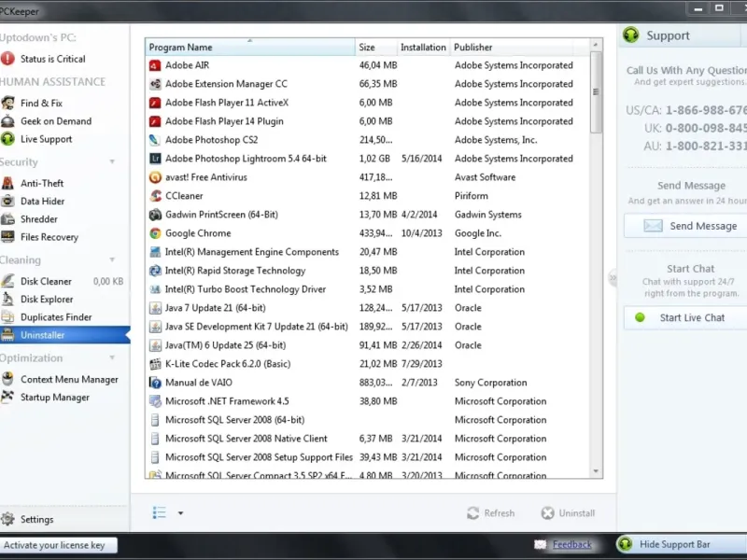Click the avast! Free Antivirus icon
This screenshot has height=560, width=747.
155,177
